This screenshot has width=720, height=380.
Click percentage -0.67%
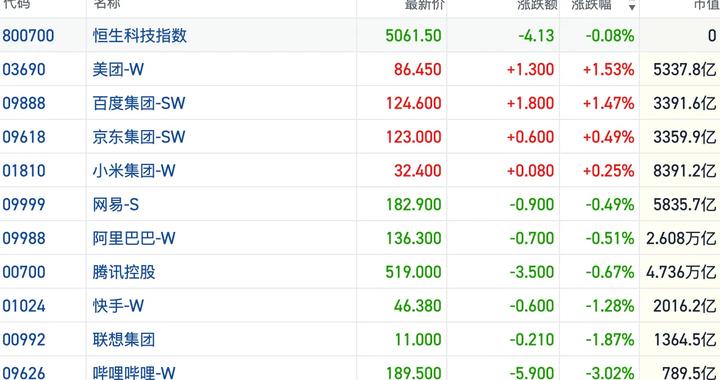[610, 272]
